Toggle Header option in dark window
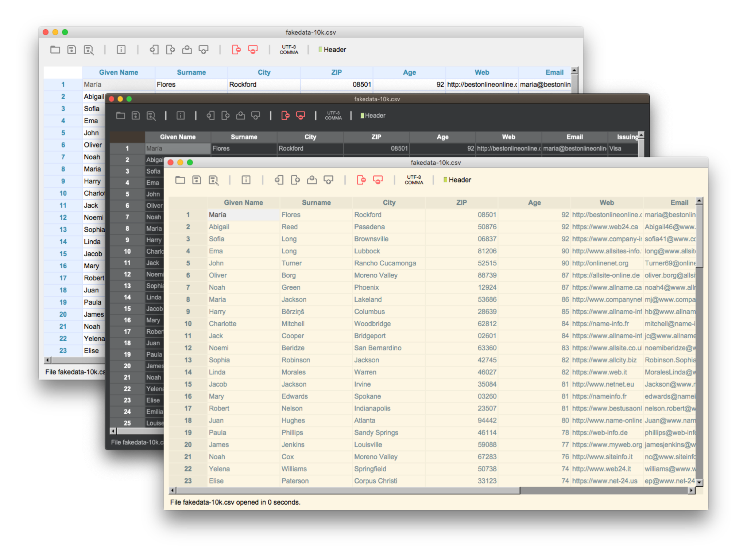 (x=373, y=116)
